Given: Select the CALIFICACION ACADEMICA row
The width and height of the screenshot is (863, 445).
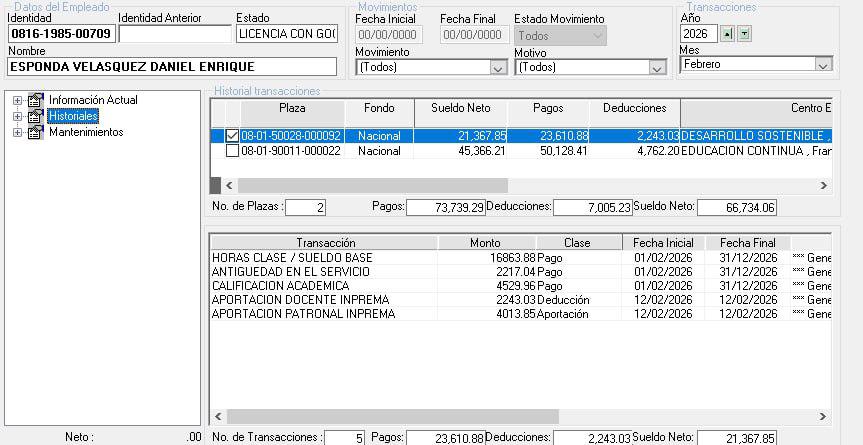Looking at the screenshot, I should 521,285.
